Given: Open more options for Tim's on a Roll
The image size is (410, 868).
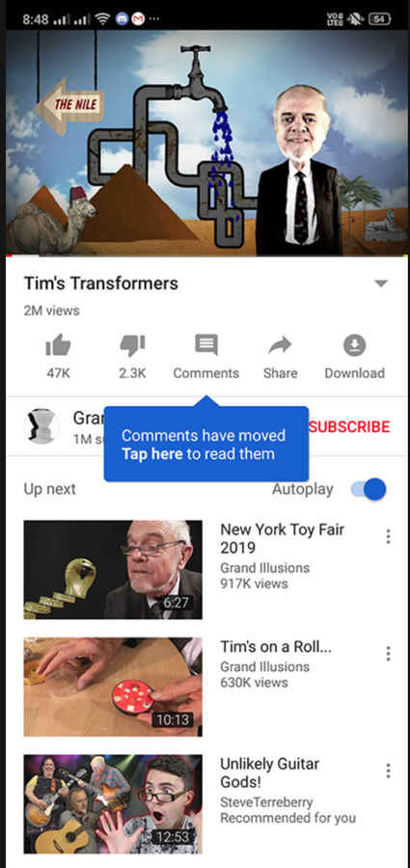Looking at the screenshot, I should coord(388,653).
